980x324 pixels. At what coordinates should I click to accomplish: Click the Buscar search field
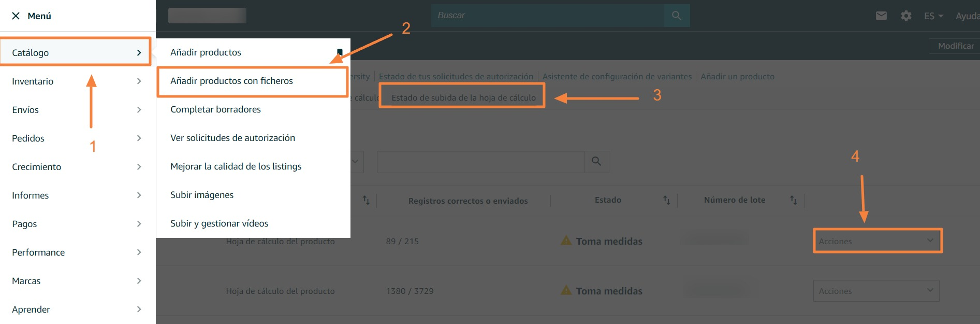[547, 16]
